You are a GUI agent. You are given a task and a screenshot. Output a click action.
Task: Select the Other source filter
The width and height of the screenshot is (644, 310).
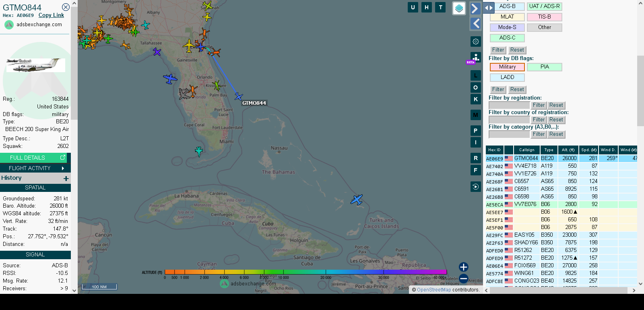(x=544, y=27)
